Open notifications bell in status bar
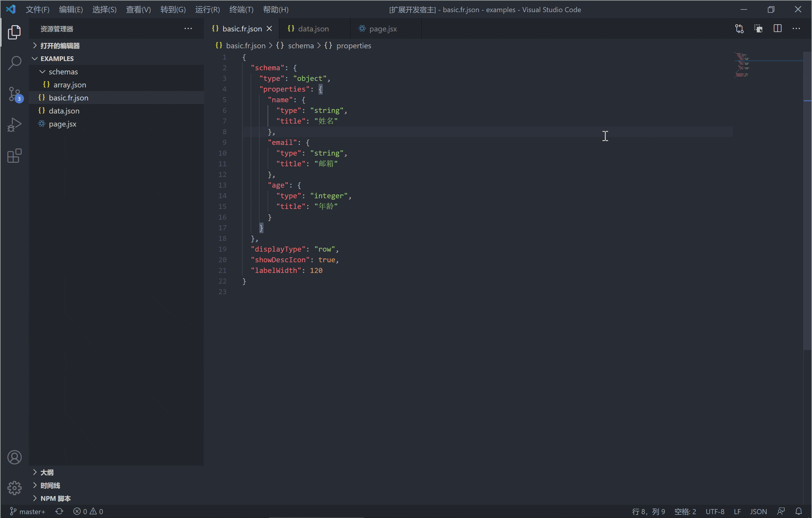Screen dimensions: 812x518 (798, 511)
